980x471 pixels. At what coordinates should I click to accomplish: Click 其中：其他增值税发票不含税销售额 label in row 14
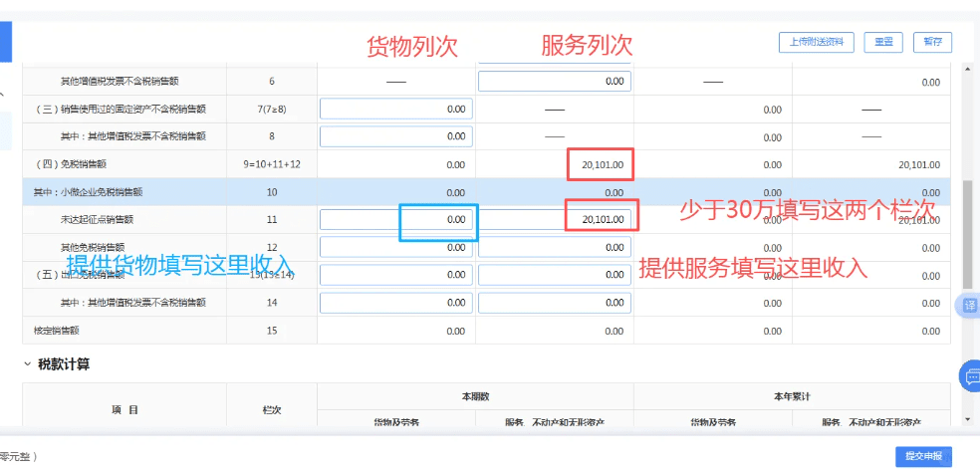pyautogui.click(x=133, y=303)
